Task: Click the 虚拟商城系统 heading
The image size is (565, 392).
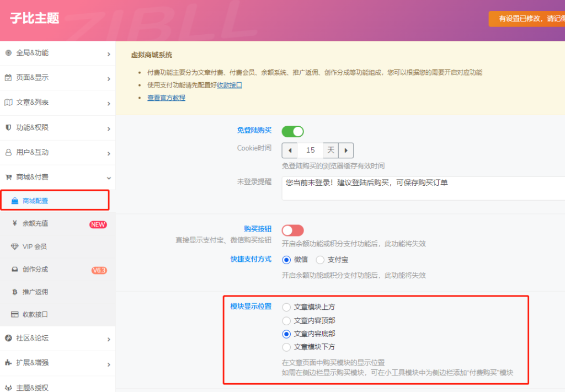Action: click(x=152, y=55)
